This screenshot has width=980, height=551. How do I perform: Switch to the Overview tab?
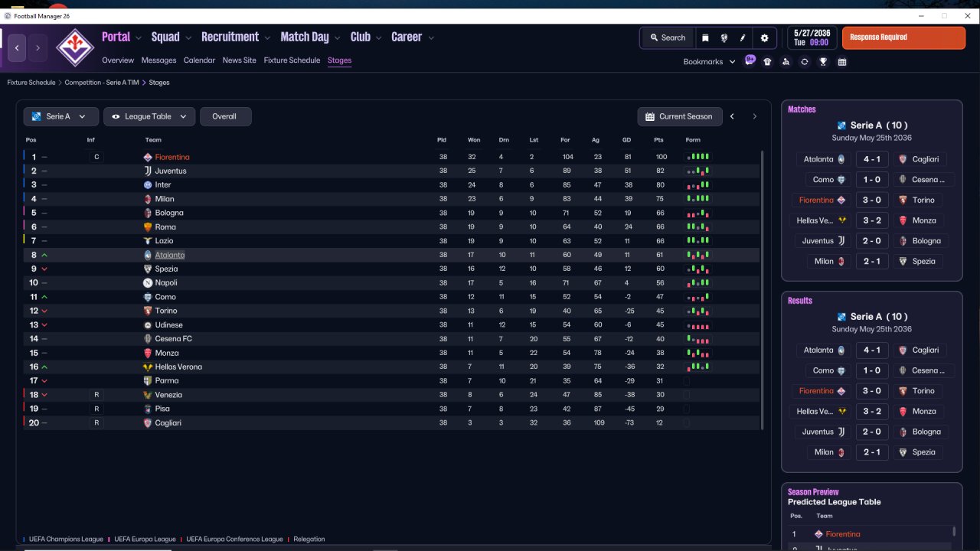(118, 60)
